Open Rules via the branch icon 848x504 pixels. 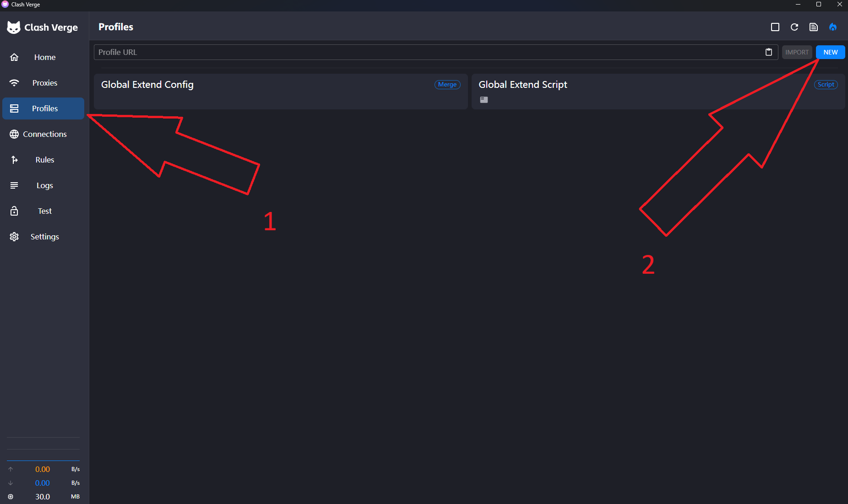pos(14,160)
